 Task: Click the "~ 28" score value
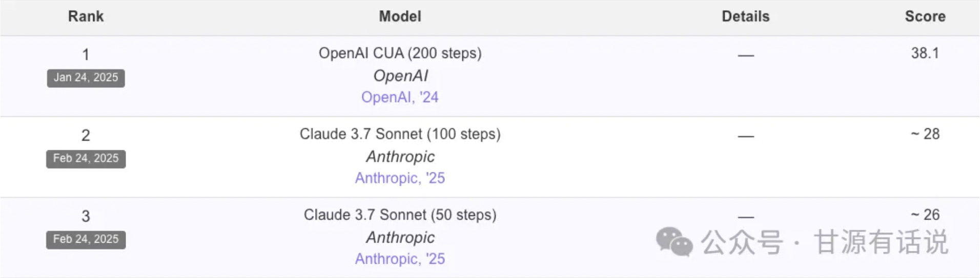coord(925,134)
